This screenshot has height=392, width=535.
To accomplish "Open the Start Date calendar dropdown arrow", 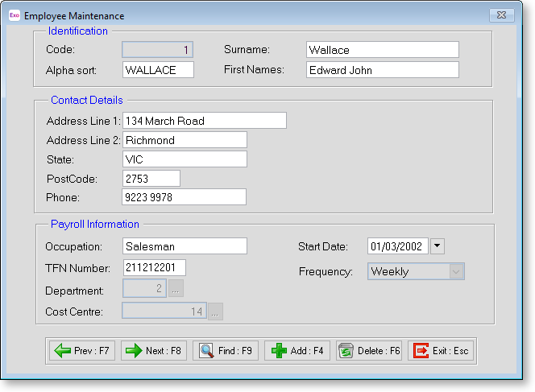I will [x=437, y=246].
